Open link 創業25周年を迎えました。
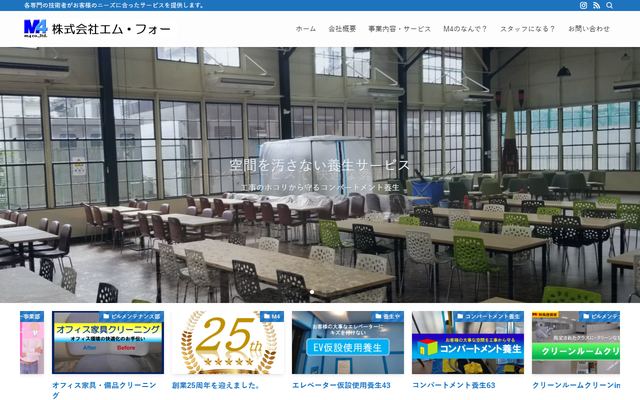640x400 pixels. coord(216,385)
